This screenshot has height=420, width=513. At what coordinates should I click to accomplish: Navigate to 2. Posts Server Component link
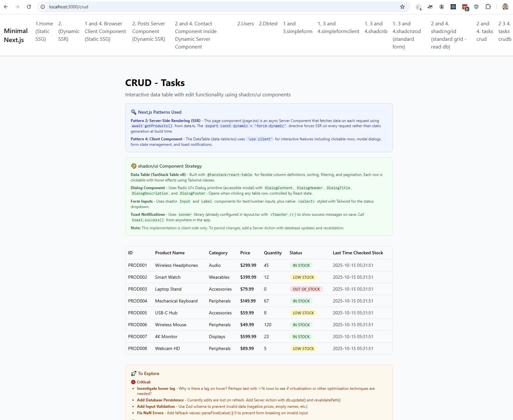[148, 31]
